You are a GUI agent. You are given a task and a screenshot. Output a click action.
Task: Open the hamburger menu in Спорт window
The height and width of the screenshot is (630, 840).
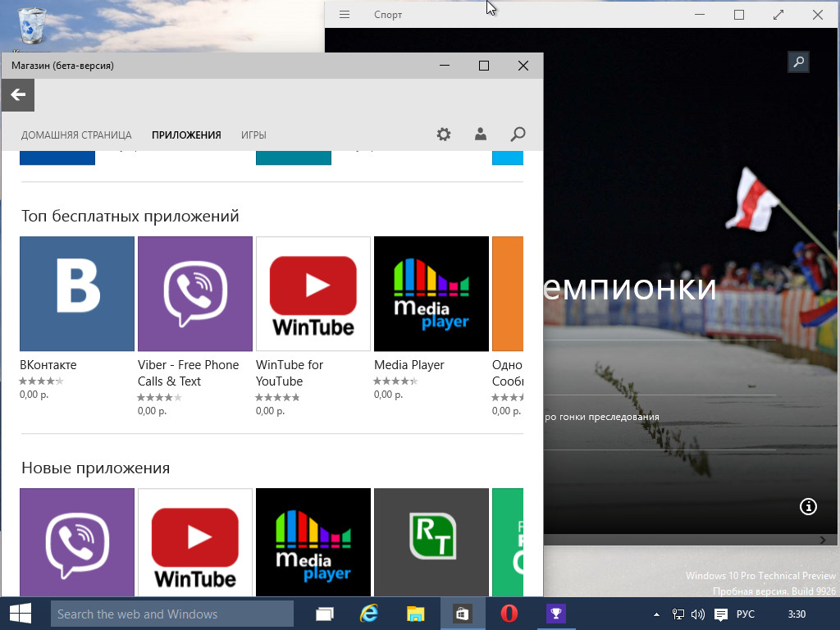(x=345, y=15)
